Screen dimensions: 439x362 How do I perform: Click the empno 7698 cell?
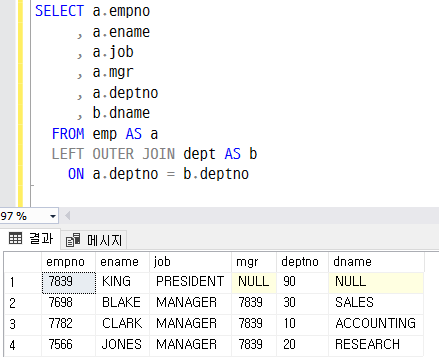[69, 304]
